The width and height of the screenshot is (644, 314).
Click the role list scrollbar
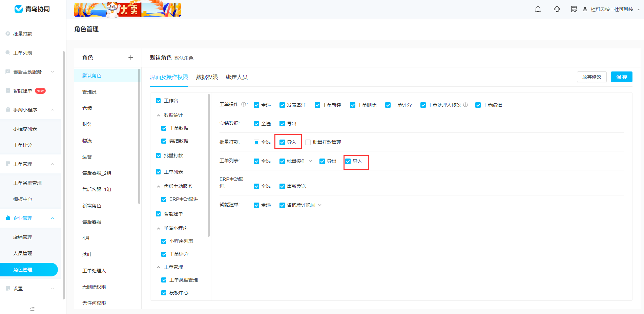click(139, 136)
